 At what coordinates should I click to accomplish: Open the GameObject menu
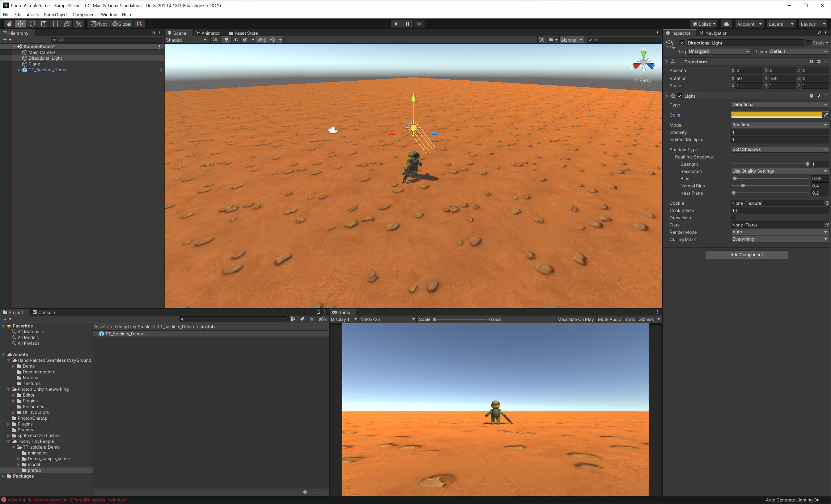(55, 14)
